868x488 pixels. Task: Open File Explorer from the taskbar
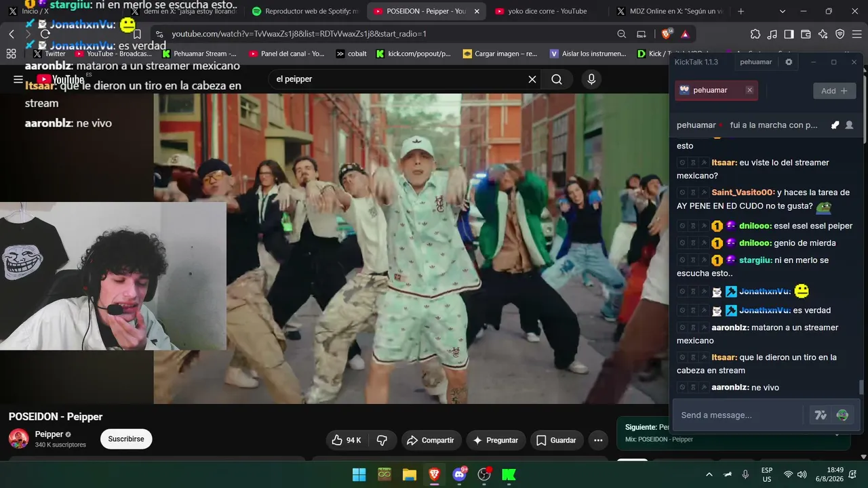coord(409,474)
